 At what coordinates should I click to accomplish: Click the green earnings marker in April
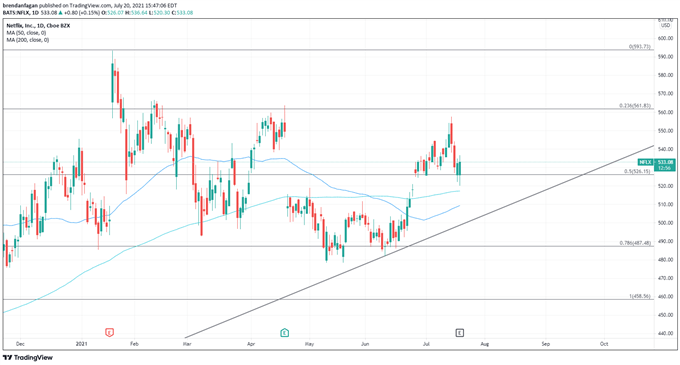point(284,333)
